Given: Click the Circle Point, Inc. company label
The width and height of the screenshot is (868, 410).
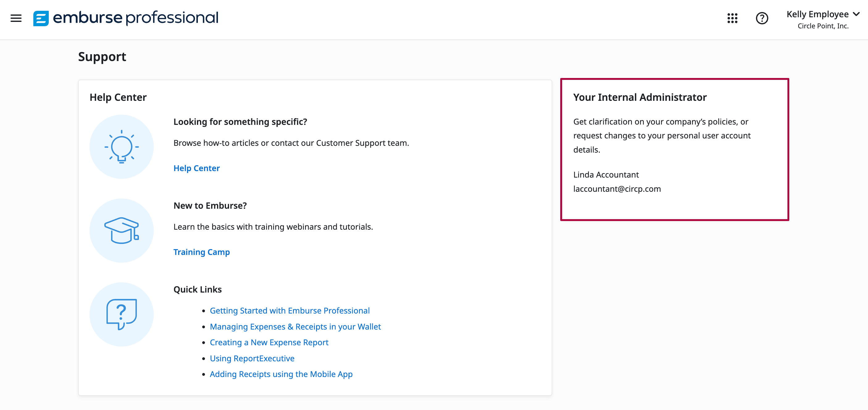Looking at the screenshot, I should tap(823, 26).
